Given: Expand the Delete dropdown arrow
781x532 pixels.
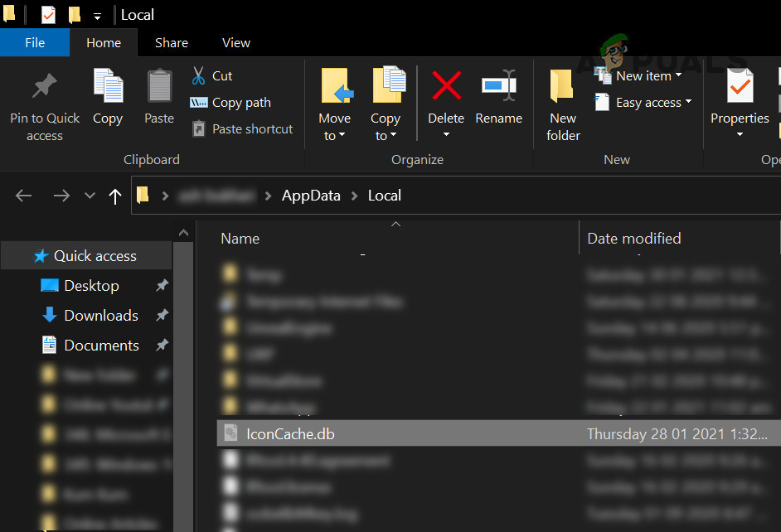Looking at the screenshot, I should (446, 134).
